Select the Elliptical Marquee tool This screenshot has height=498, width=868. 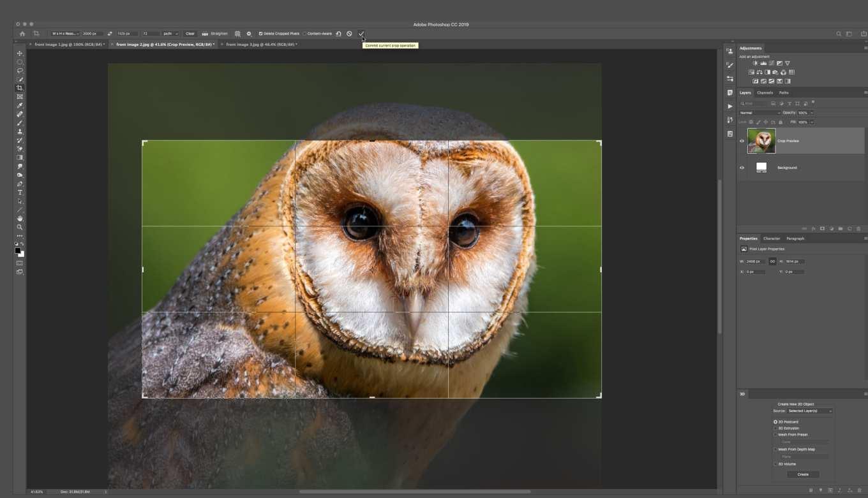pyautogui.click(x=20, y=62)
